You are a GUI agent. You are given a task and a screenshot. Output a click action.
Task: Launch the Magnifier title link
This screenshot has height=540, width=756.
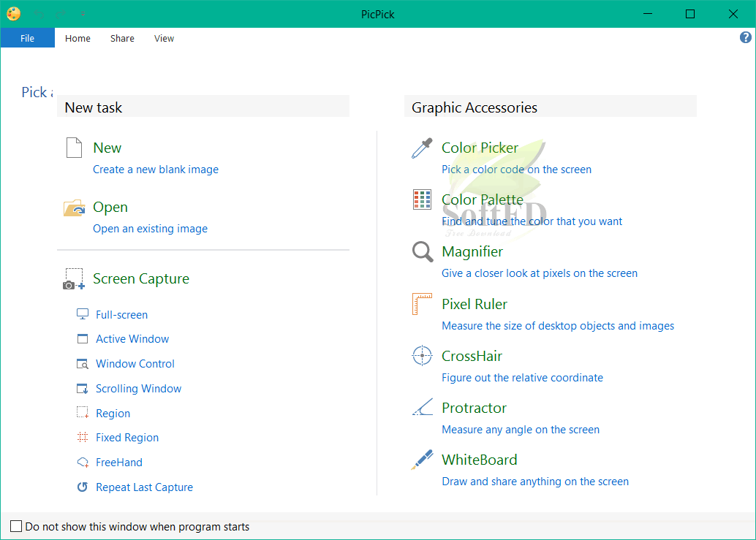tap(472, 252)
